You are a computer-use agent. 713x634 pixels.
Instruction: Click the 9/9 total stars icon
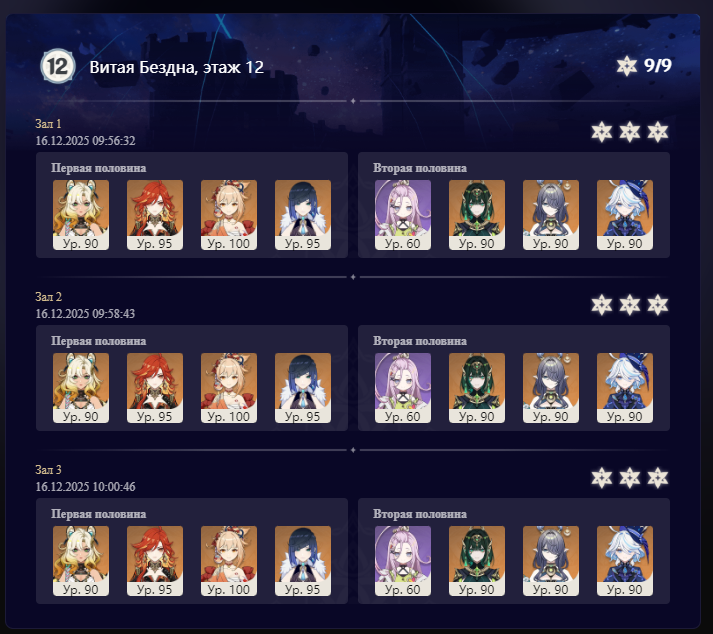point(627,66)
